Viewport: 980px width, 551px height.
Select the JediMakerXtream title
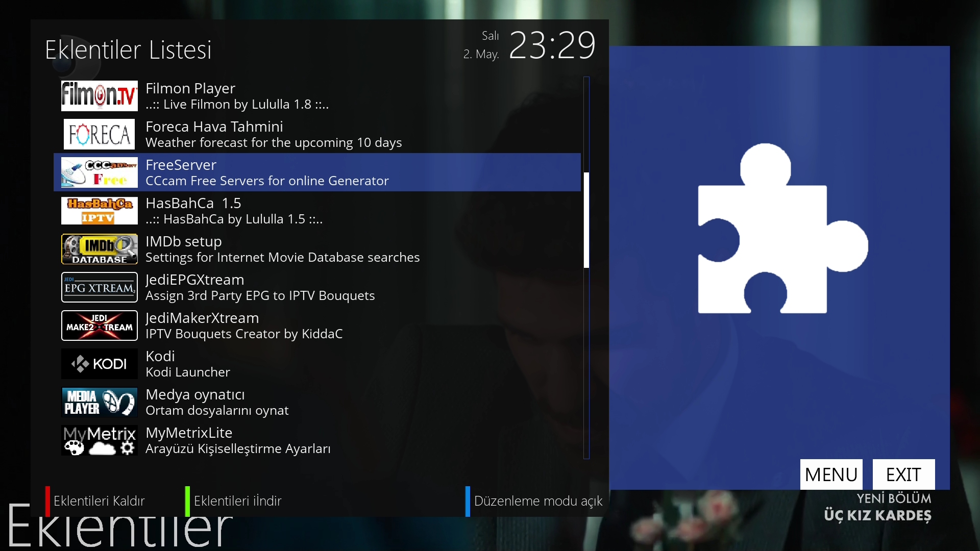202,318
